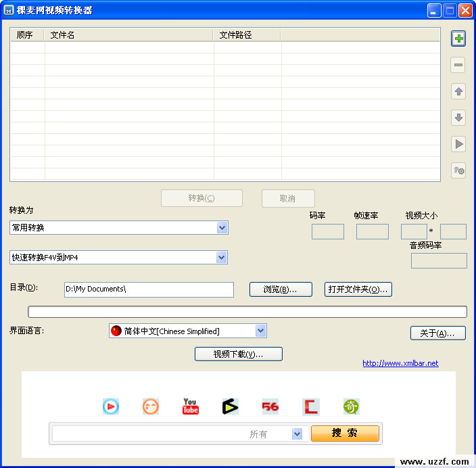Click the 顺序 column header
This screenshot has height=468, width=476.
[27, 35]
